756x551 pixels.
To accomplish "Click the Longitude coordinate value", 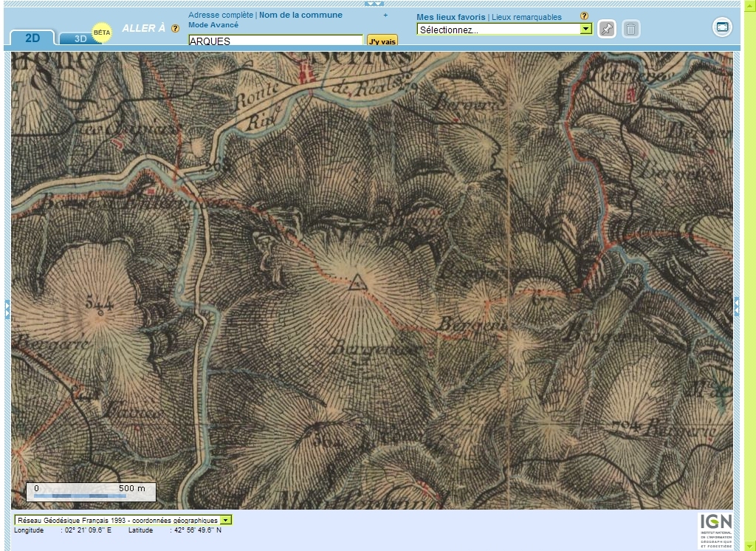I will click(89, 530).
